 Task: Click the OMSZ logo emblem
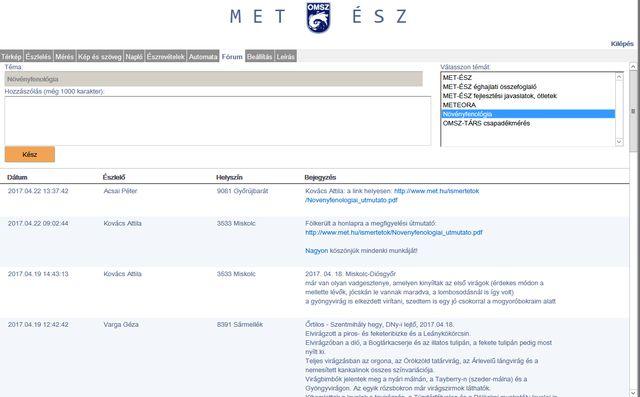click(x=318, y=18)
